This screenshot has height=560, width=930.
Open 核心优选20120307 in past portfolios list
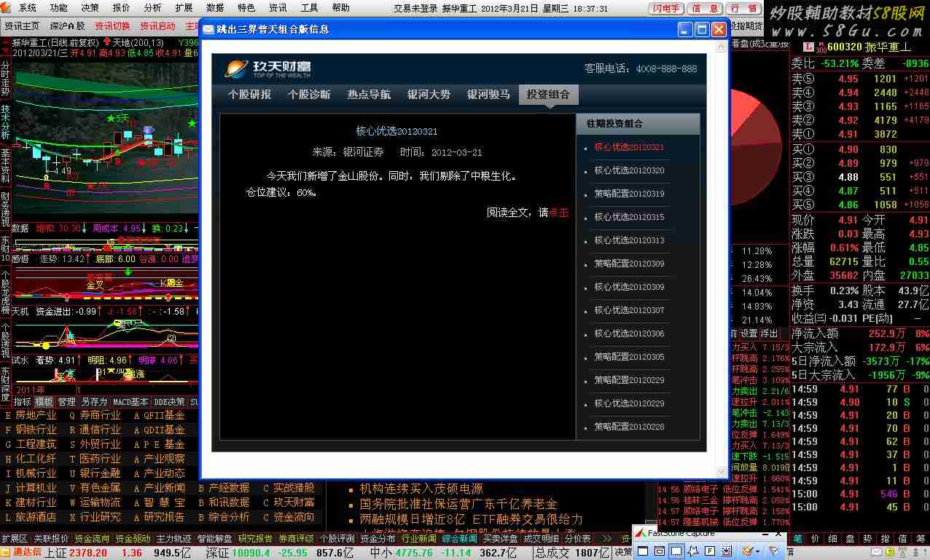click(x=629, y=310)
